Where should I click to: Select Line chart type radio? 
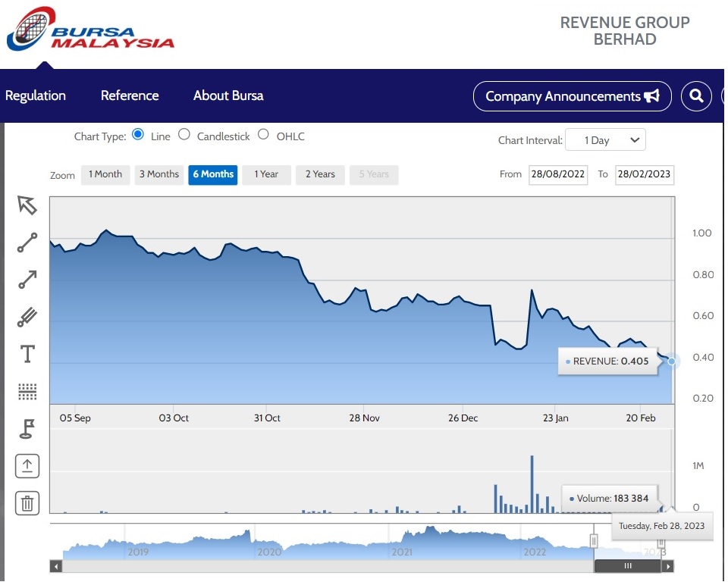pyautogui.click(x=138, y=135)
